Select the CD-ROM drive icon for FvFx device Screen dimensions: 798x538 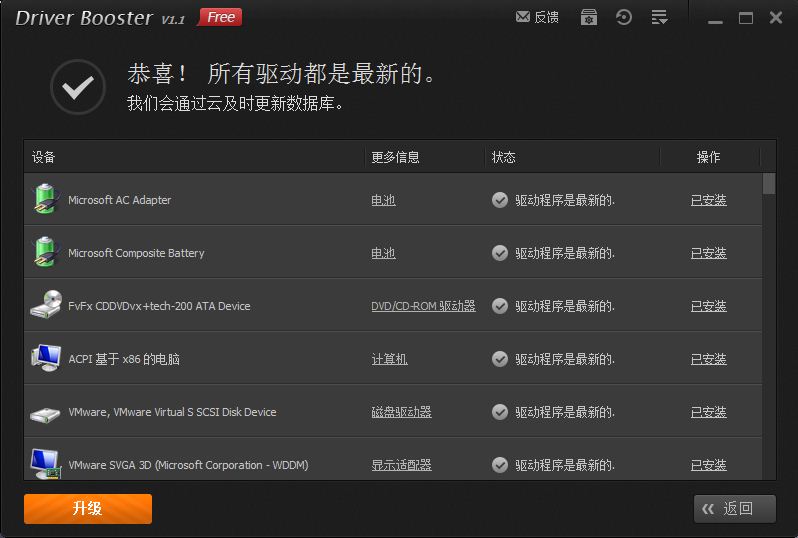[45, 306]
